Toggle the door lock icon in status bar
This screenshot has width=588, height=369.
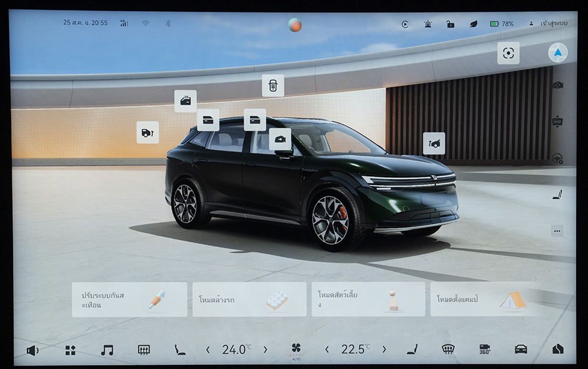tap(450, 24)
